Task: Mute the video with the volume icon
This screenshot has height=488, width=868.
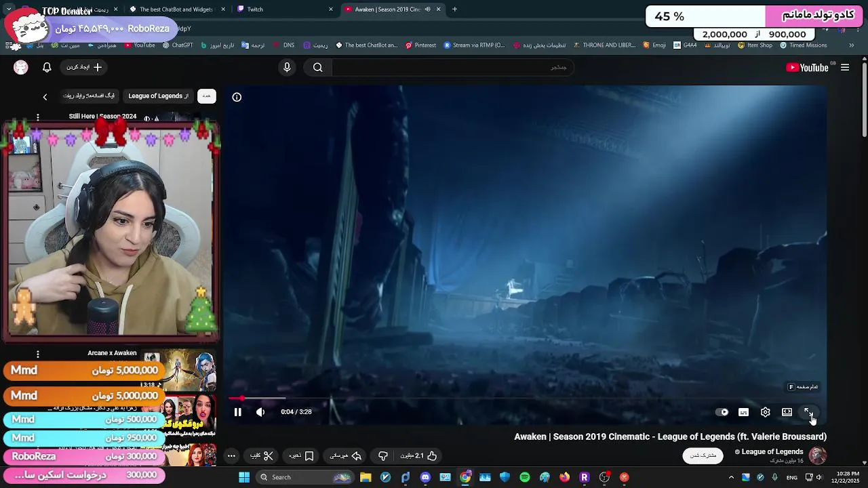Action: [260, 412]
